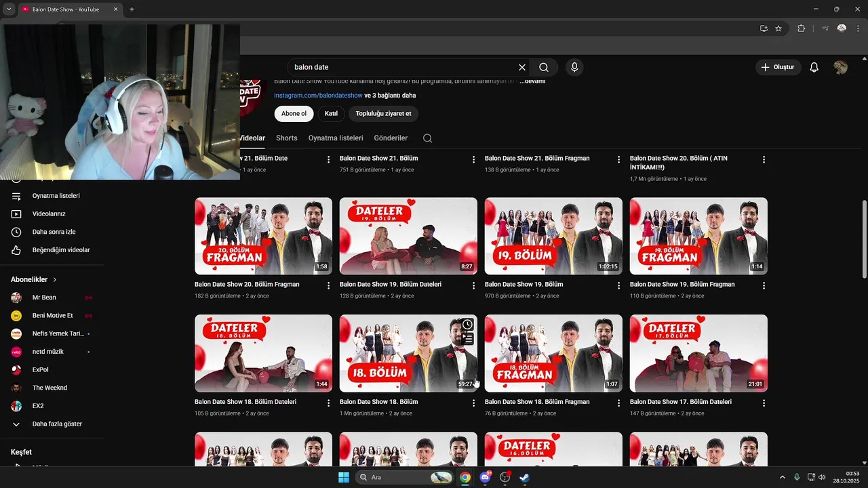Click Topluluğu ziyaret et button
868x488 pixels.
pyautogui.click(x=383, y=114)
